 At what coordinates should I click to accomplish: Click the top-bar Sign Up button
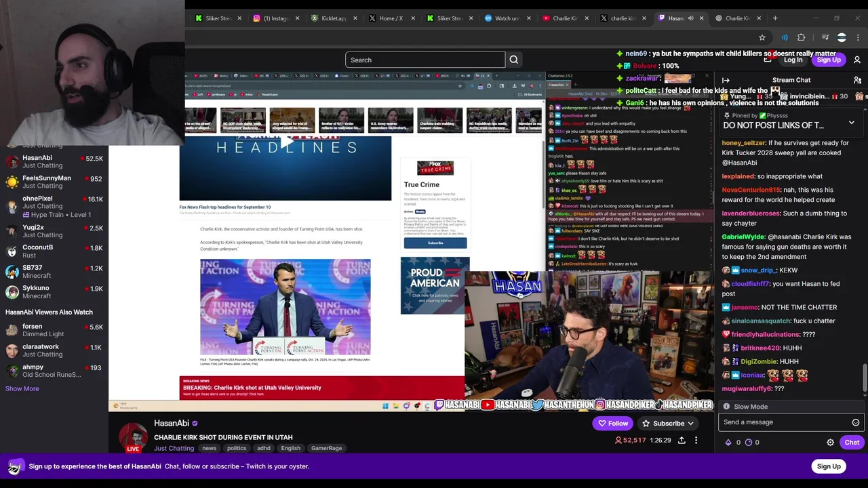[x=829, y=60]
